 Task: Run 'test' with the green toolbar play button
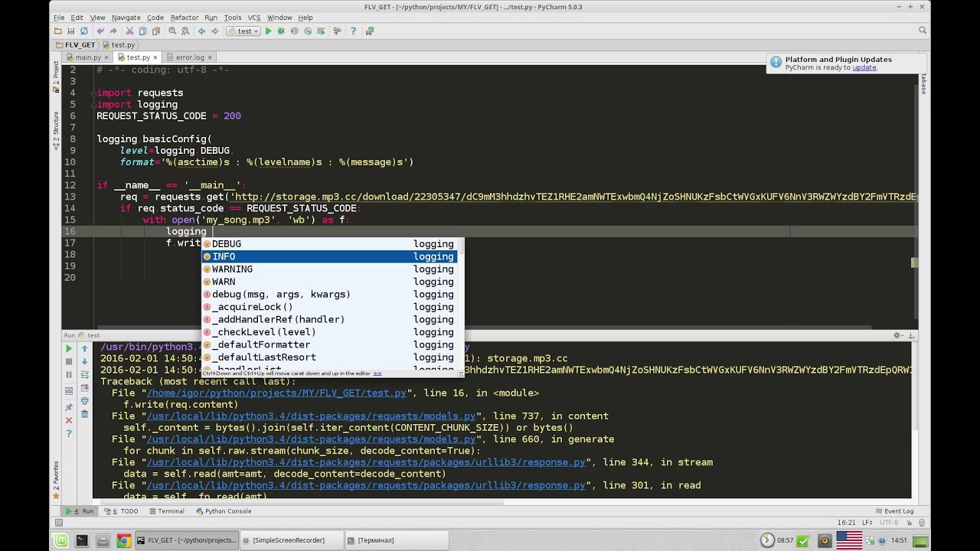pyautogui.click(x=268, y=31)
